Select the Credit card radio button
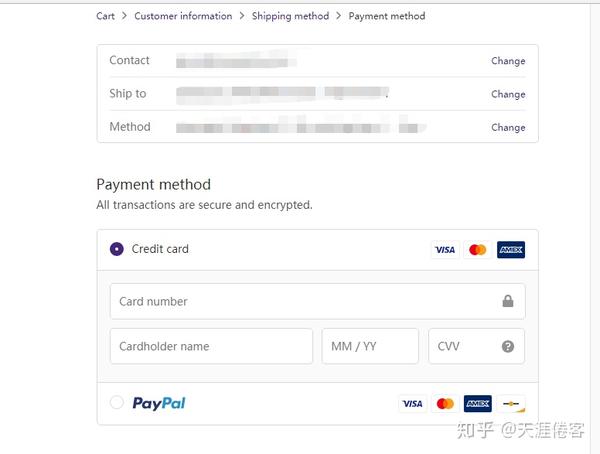Viewport: 600px width, 454px height. tap(117, 249)
